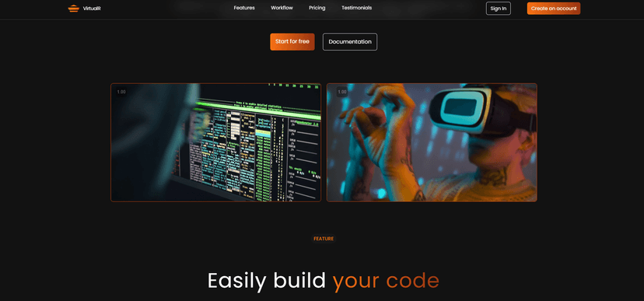This screenshot has height=301, width=644.
Task: Click the FEATURE badge label
Action: point(324,239)
